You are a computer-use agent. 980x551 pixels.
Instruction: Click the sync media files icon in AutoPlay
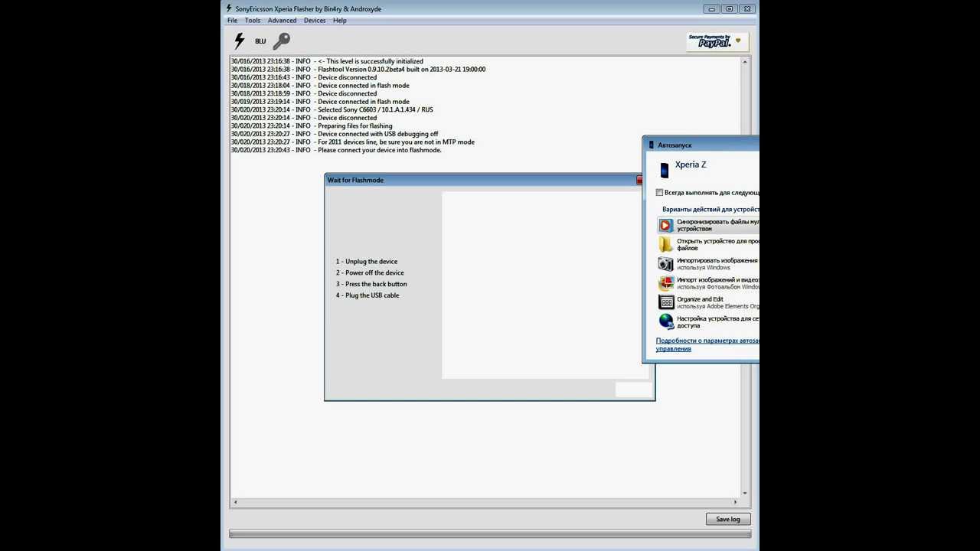pyautogui.click(x=665, y=225)
